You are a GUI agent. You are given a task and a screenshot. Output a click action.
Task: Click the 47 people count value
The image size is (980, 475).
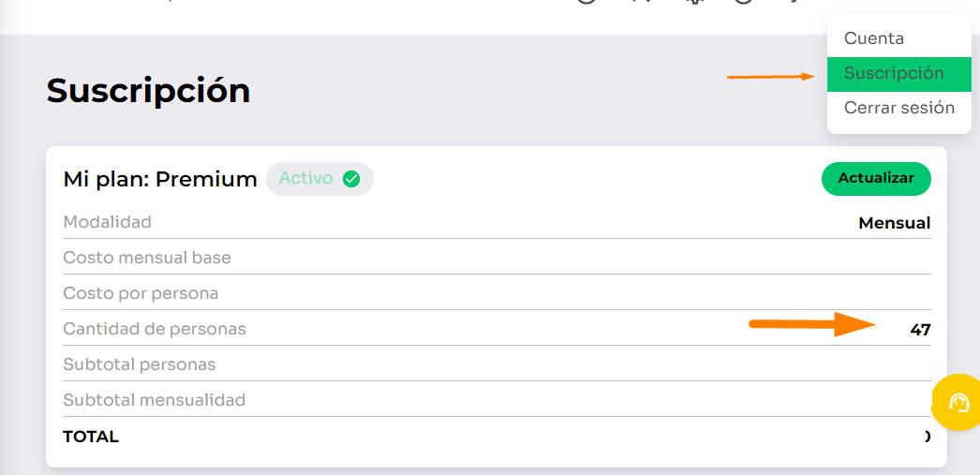920,330
